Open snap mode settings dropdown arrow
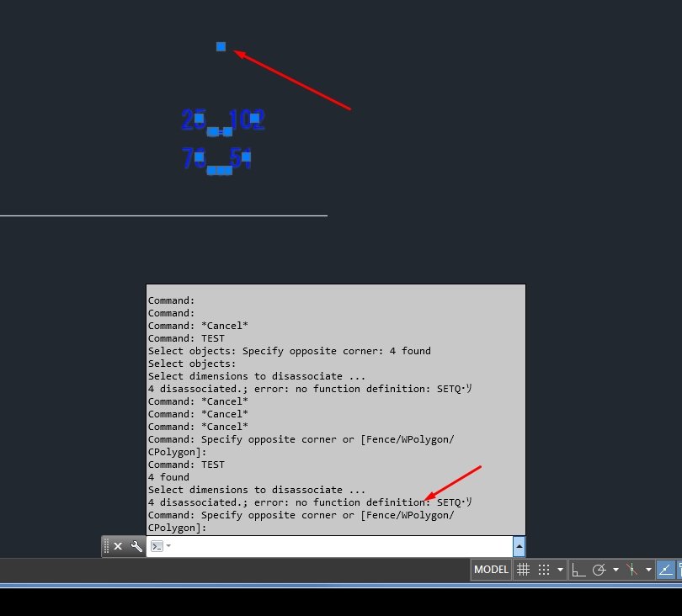682x616 pixels. pos(560,570)
